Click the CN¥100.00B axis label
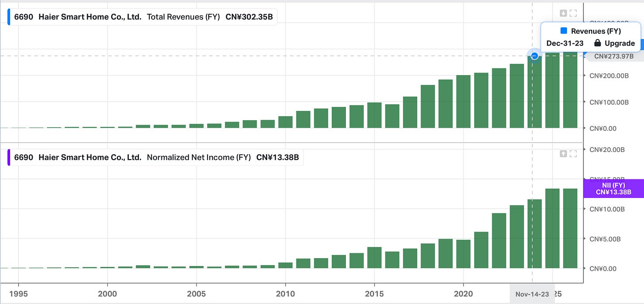 [609, 102]
